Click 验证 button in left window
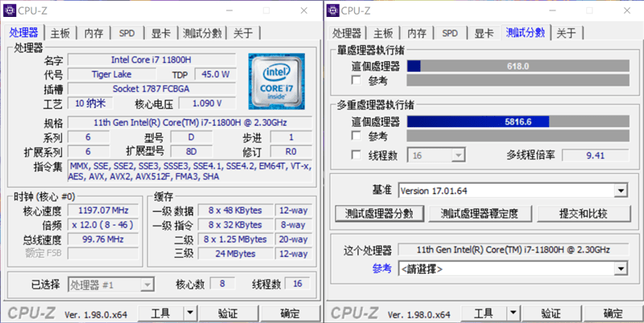Viewport: 644px width, 323px height. 228,313
